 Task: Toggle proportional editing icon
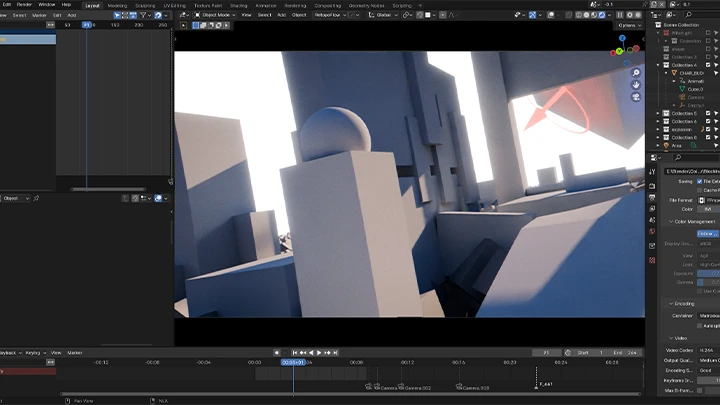tap(443, 15)
